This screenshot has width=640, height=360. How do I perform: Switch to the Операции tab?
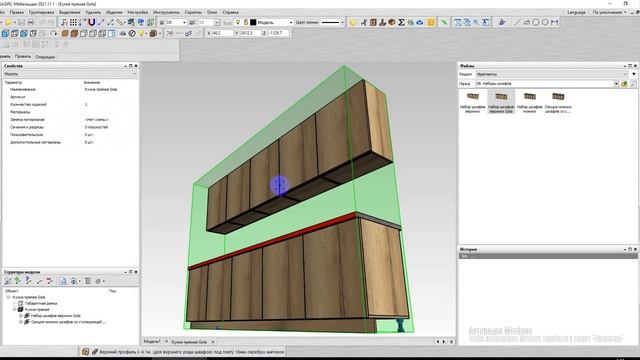45,57
